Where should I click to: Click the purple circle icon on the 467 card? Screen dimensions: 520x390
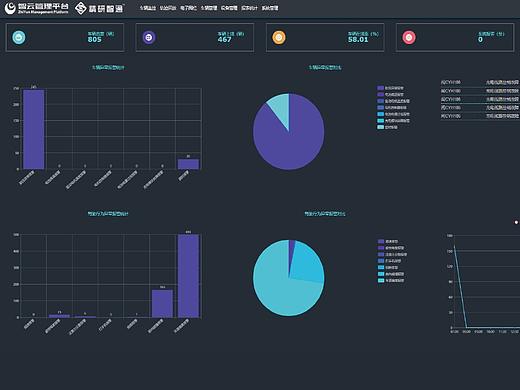(x=149, y=37)
